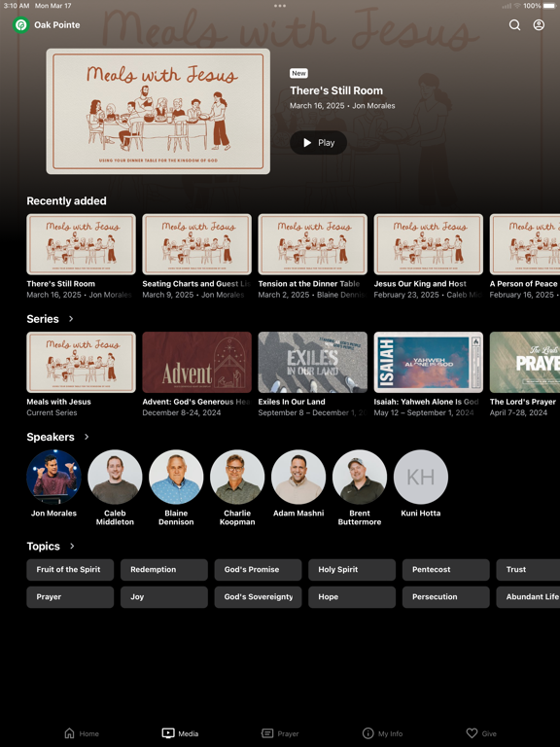Tap the Speakers heading

(51, 437)
